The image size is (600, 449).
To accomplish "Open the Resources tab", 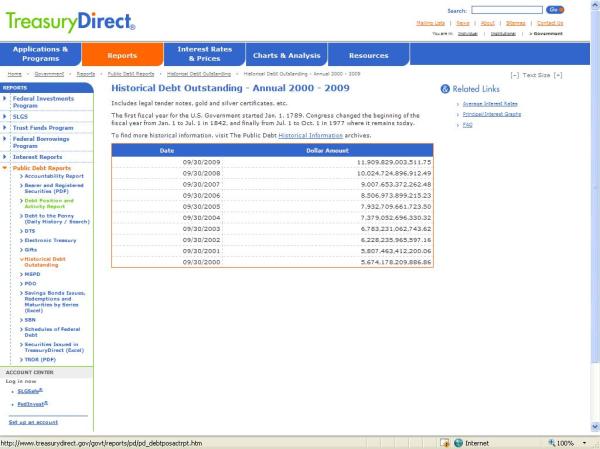I will pyautogui.click(x=368, y=55).
